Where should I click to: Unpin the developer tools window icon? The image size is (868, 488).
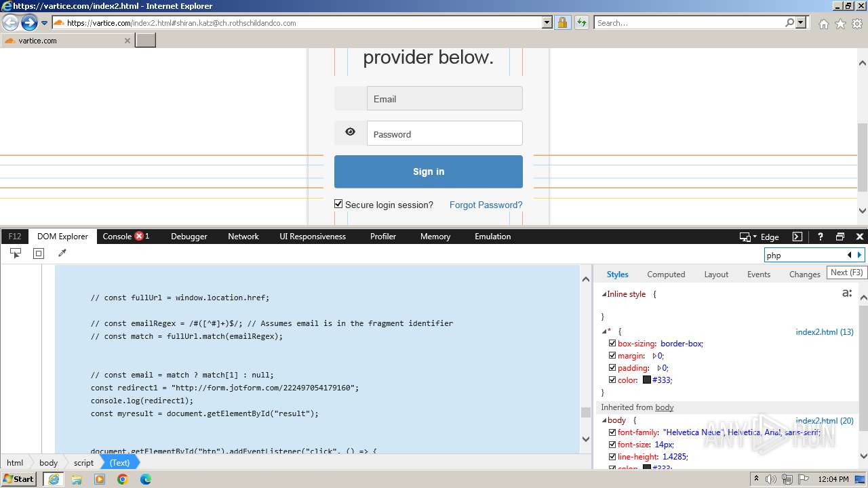click(840, 237)
